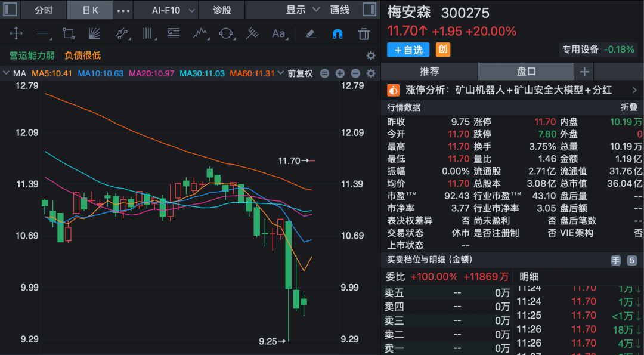Viewport: 644px width, 355px height.
Task: Click the 5 levels depth button
Action: (x=631, y=260)
